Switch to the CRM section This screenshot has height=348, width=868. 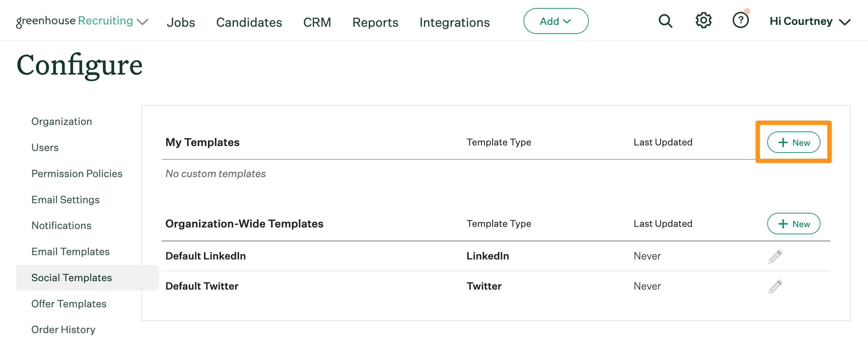point(317,22)
